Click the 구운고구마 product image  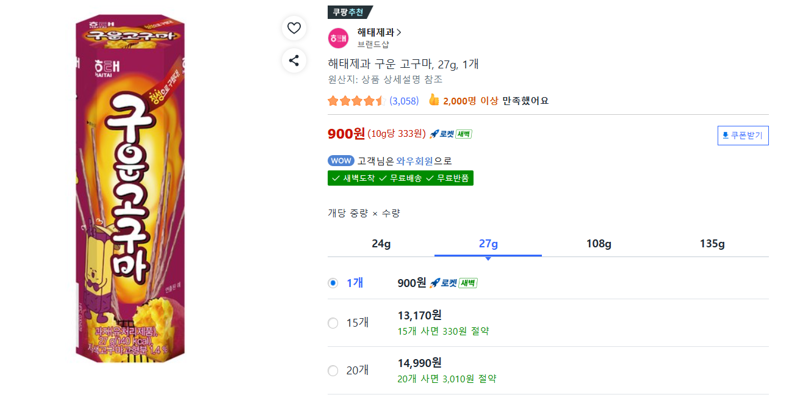[130, 189]
